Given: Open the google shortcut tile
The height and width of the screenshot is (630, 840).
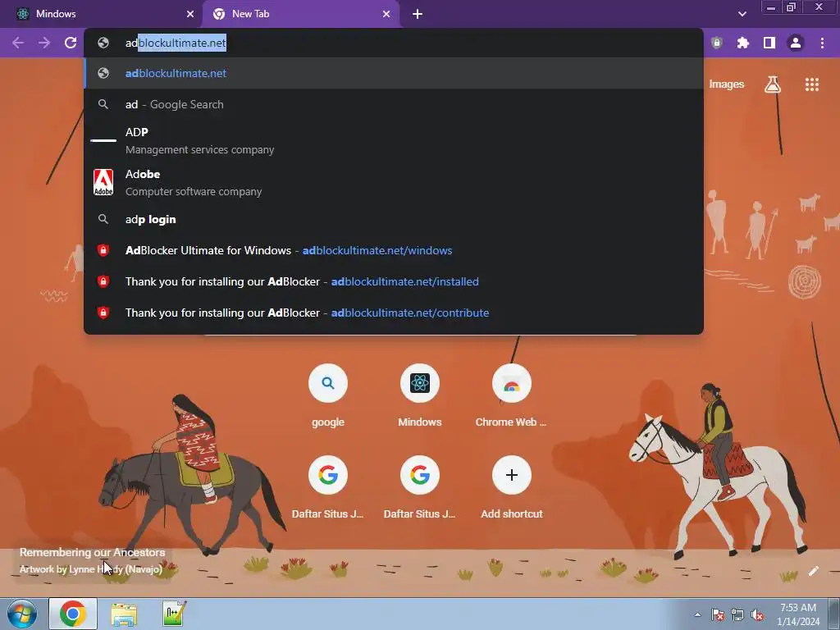Looking at the screenshot, I should (328, 395).
